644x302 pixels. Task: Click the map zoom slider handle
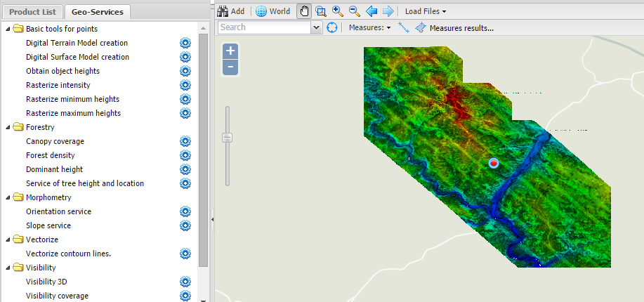pyautogui.click(x=227, y=138)
